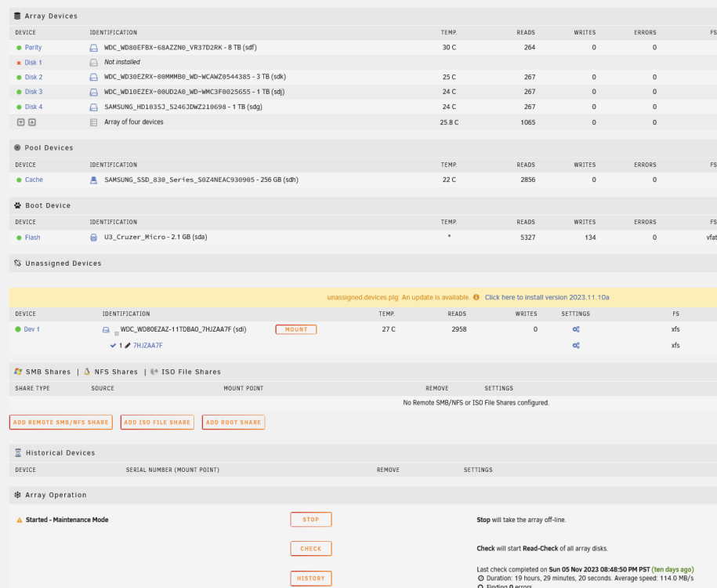Click the 1065 total reads value
This screenshot has width=717, height=588.
pos(527,122)
